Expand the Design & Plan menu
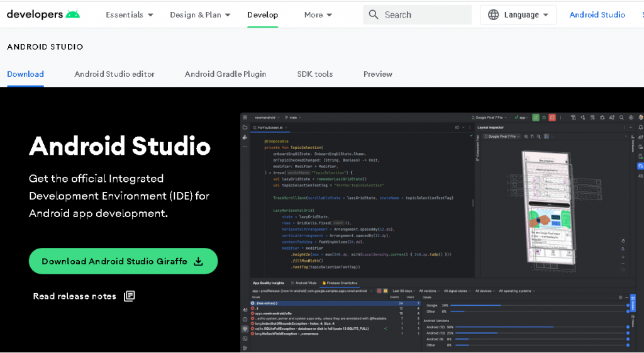Image resolution: width=644 pixels, height=353 pixels. click(200, 15)
